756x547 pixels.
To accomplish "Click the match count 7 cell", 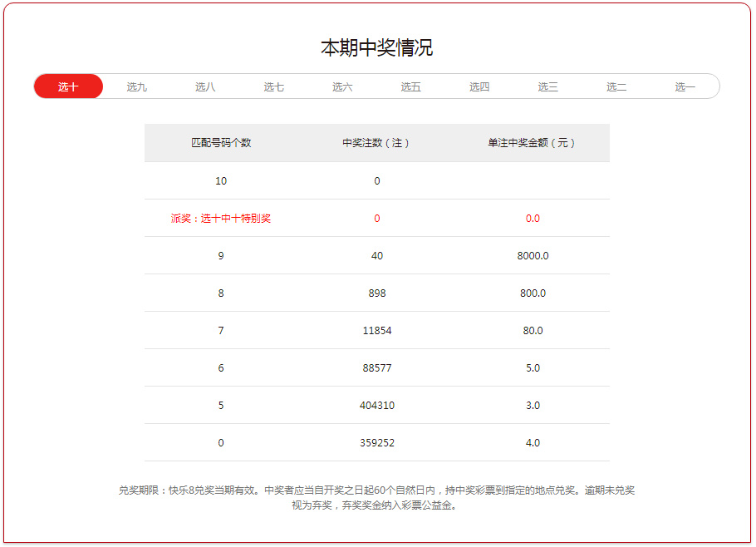I will click(x=221, y=330).
